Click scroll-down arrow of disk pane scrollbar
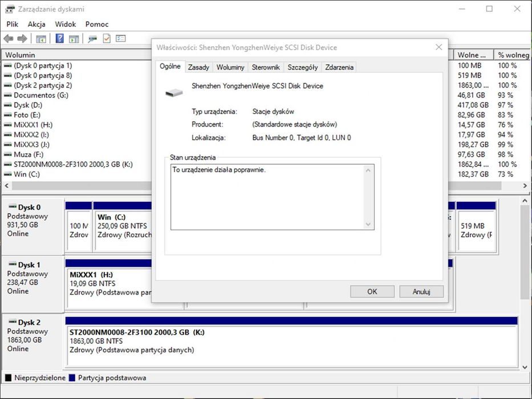Viewport: 532px width, 399px height. 525,367
